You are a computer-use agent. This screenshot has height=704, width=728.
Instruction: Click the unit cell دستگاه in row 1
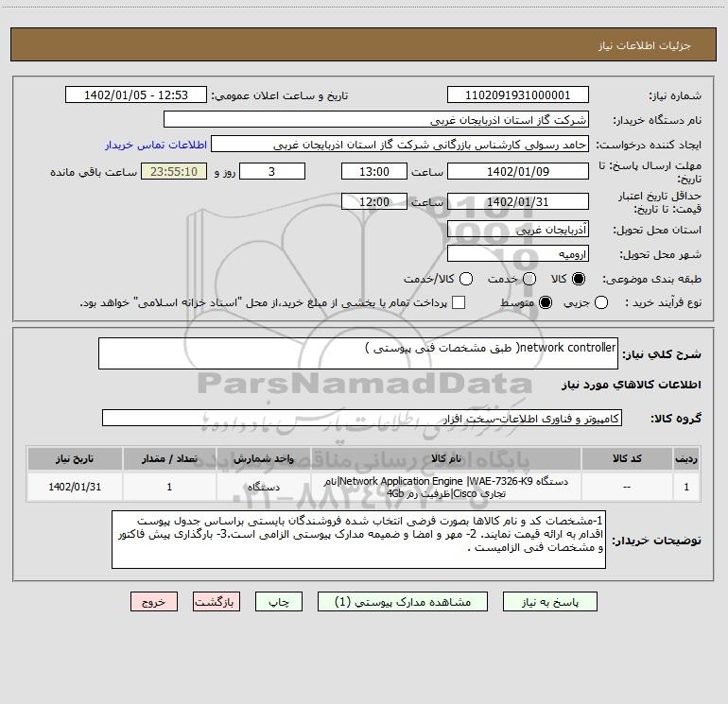point(263,487)
